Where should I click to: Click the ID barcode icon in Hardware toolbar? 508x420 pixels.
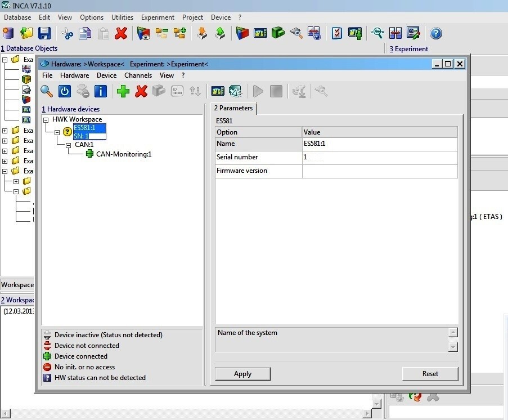pyautogui.click(x=177, y=91)
